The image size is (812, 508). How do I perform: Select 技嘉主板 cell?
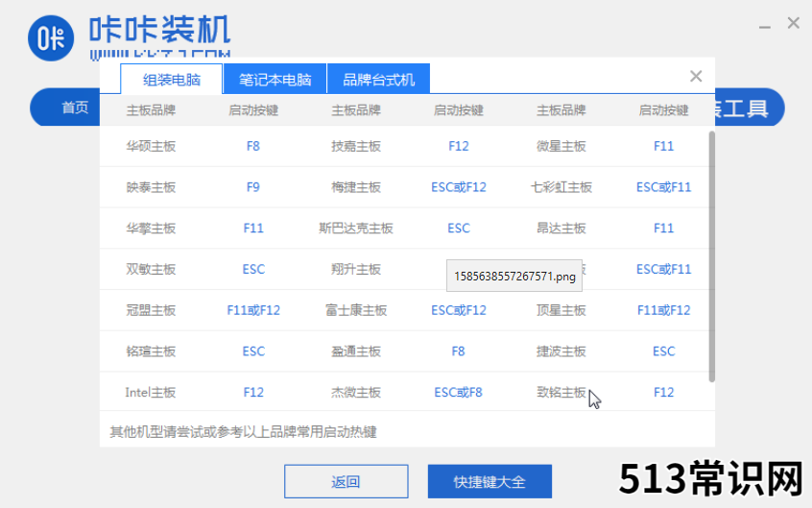[x=356, y=146]
